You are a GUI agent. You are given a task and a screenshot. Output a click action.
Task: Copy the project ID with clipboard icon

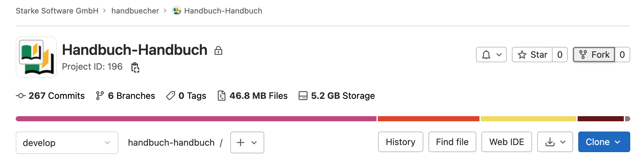pos(135,67)
